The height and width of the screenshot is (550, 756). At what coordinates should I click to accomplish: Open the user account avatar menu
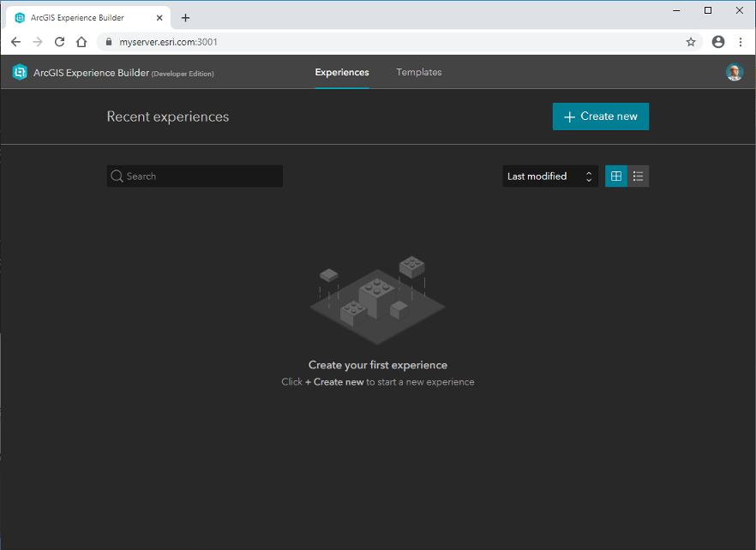click(x=735, y=72)
